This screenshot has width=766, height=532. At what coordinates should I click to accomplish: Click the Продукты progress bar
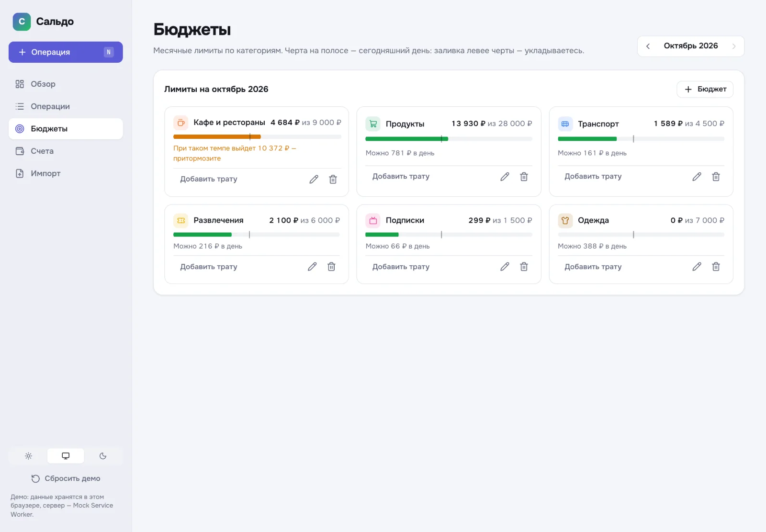click(449, 139)
